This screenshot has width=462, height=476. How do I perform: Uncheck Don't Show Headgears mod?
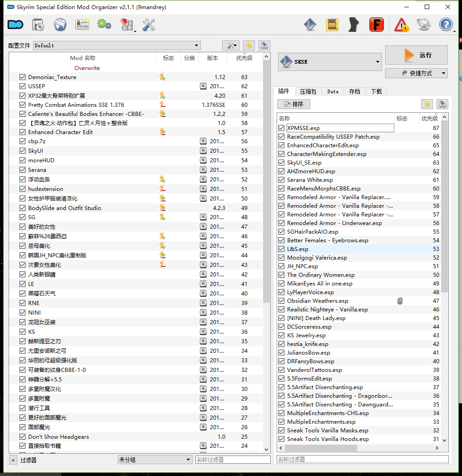point(22,436)
